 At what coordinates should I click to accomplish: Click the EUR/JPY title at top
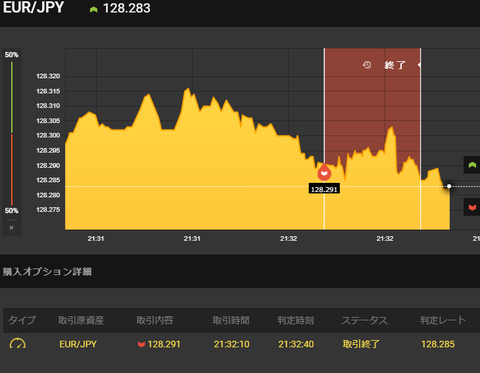tap(33, 7)
